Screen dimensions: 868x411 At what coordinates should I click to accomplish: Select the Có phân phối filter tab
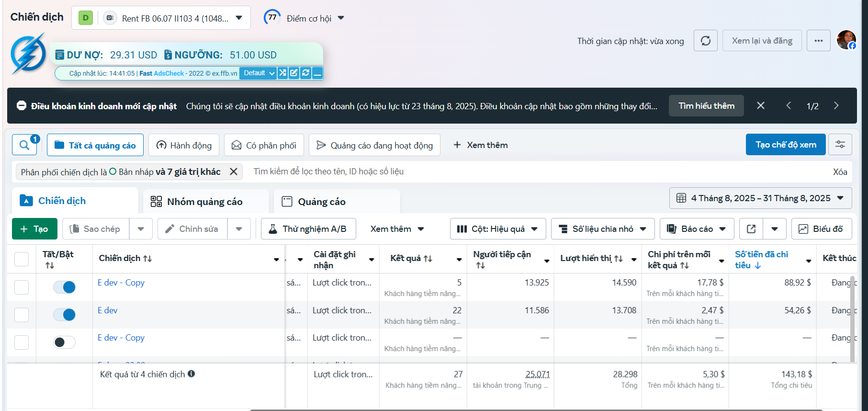coord(264,145)
